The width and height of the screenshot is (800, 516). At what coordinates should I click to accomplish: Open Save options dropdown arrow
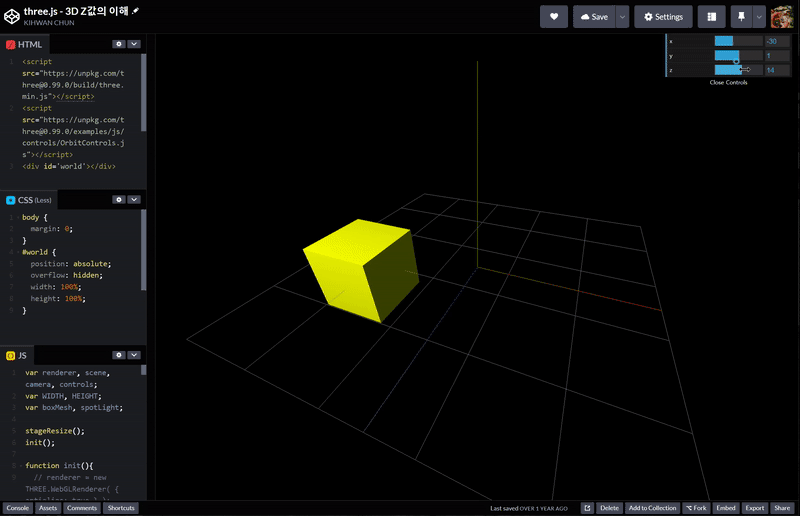coord(622,17)
